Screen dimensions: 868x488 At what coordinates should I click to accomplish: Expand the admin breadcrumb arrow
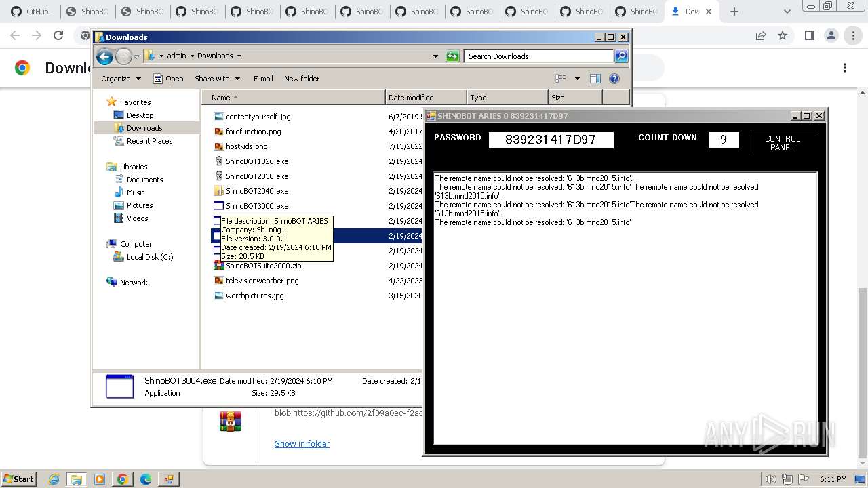(x=191, y=56)
